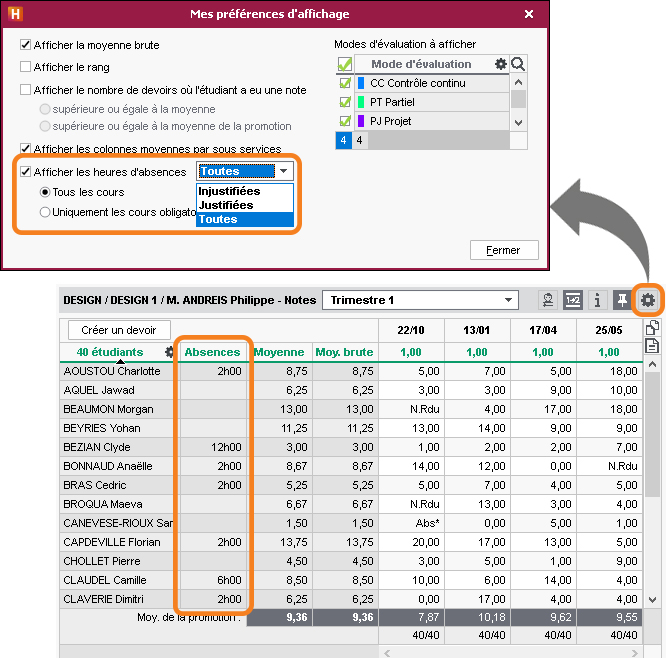
Task: Click the 22/10 devoir column header
Action: point(411,330)
